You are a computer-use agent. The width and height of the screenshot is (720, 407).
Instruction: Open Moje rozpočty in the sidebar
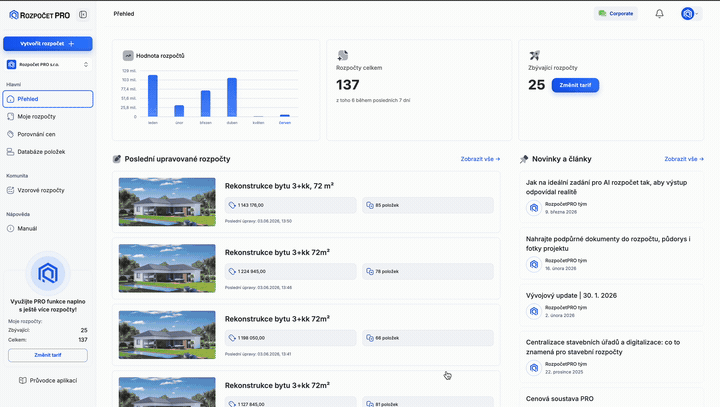click(48, 117)
